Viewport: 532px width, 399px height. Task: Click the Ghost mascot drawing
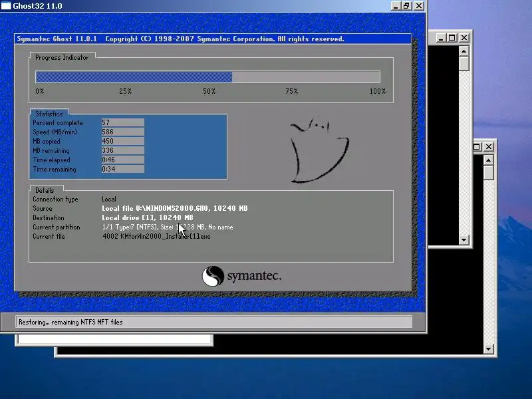(320, 150)
